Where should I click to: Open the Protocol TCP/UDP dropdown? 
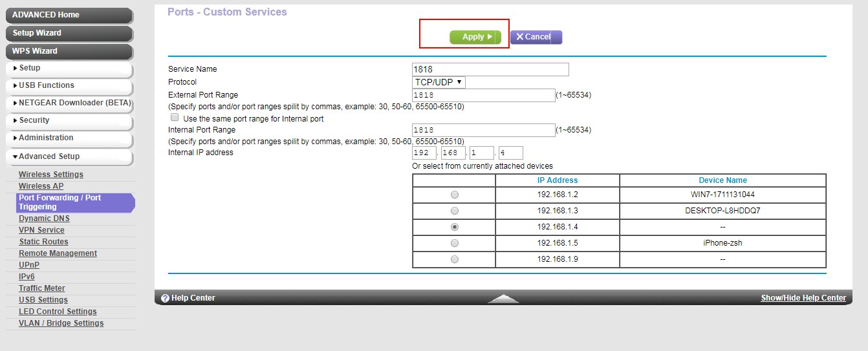point(439,82)
